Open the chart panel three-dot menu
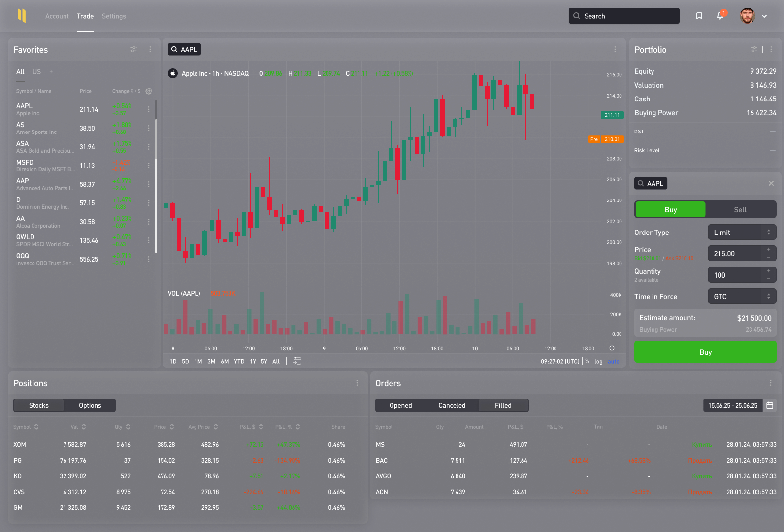The width and height of the screenshot is (784, 532). 615,50
